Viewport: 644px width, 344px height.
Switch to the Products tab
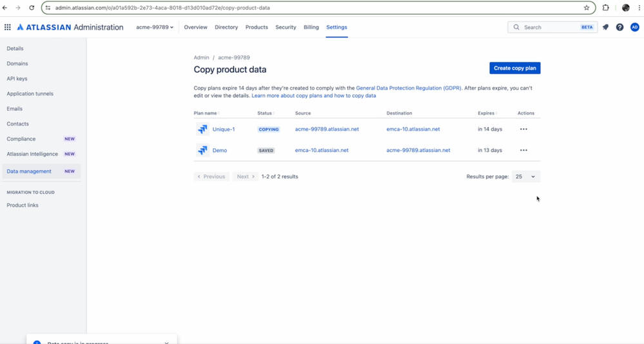pyautogui.click(x=257, y=27)
